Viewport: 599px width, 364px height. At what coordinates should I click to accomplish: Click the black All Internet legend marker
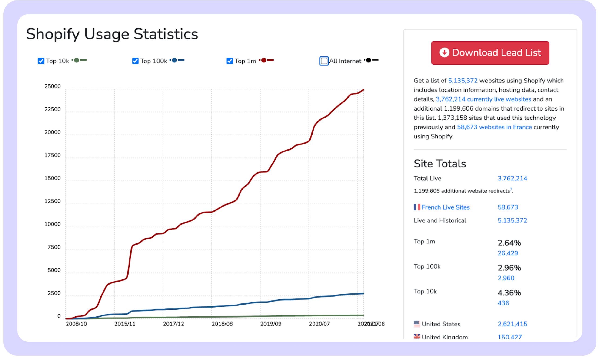point(369,60)
